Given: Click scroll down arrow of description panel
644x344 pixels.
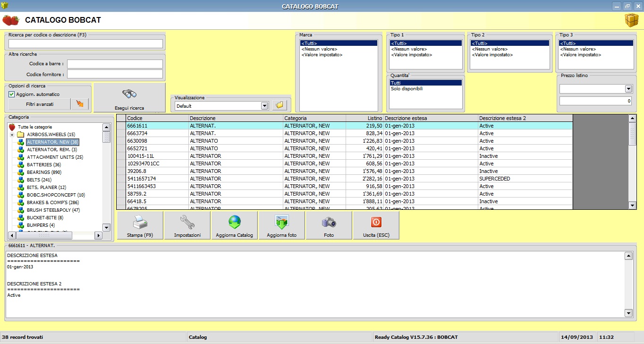Looking at the screenshot, I should pos(628,313).
